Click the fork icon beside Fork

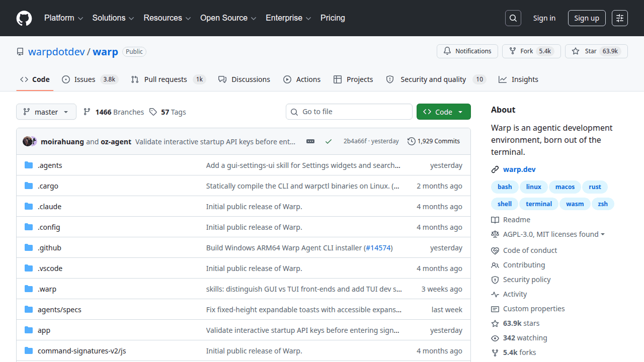pos(513,51)
